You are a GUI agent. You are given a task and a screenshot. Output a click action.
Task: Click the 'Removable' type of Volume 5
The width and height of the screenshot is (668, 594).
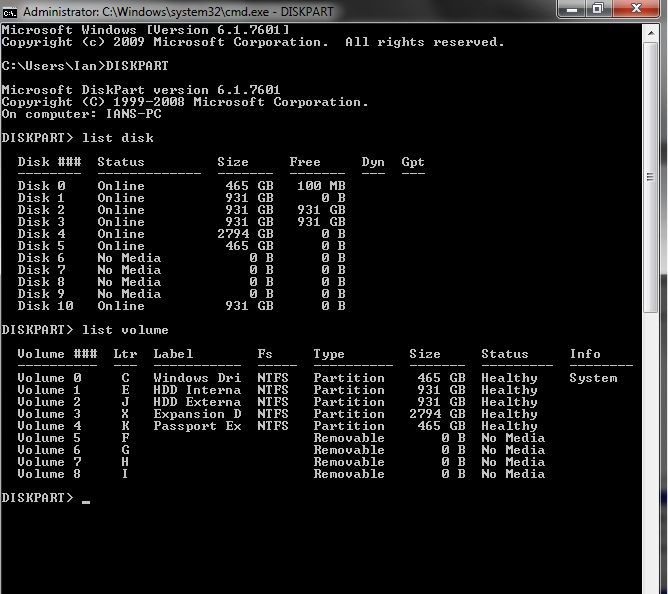[x=349, y=438]
